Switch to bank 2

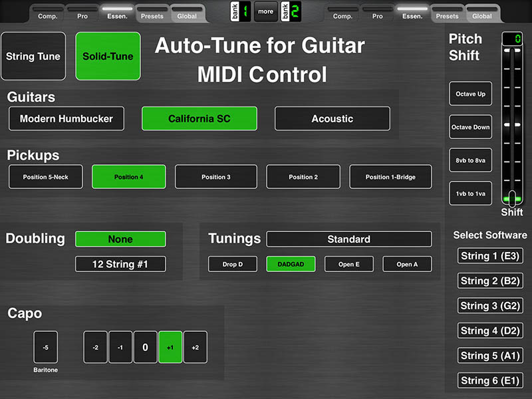[291, 11]
